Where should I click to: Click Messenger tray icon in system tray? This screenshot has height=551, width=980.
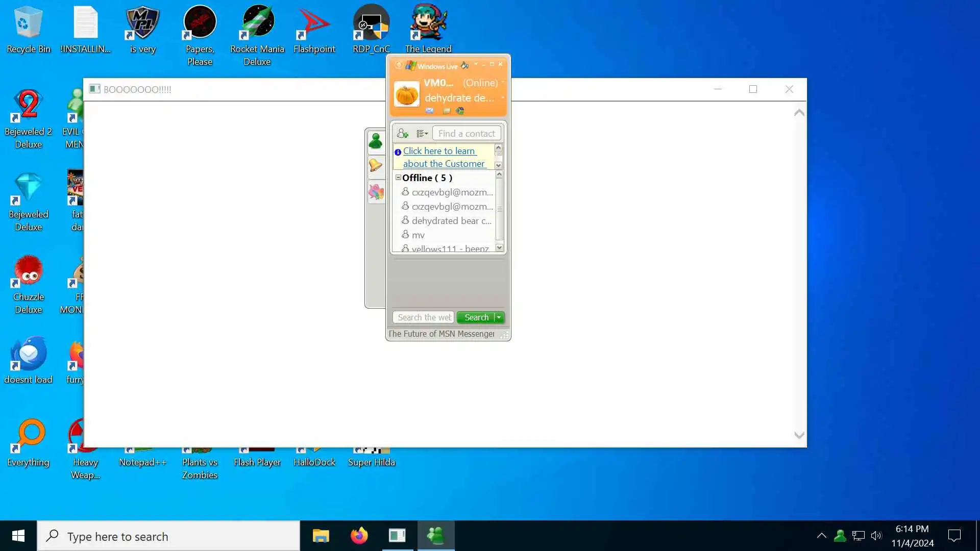(x=840, y=536)
